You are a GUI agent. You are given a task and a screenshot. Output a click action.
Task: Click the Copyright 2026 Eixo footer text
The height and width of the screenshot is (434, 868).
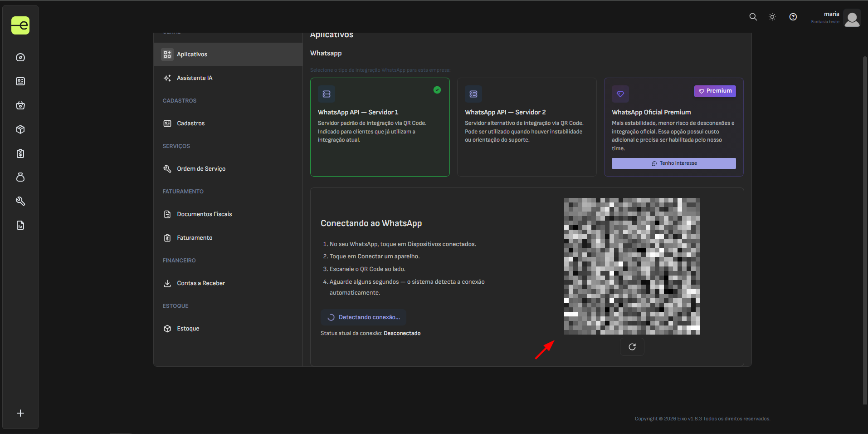click(x=702, y=419)
